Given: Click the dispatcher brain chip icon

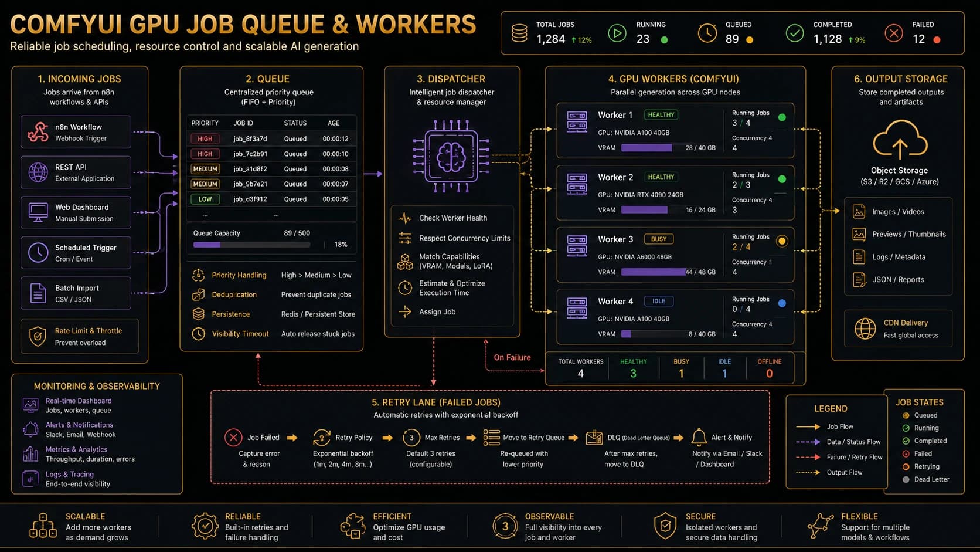Looking at the screenshot, I should coord(451,157).
